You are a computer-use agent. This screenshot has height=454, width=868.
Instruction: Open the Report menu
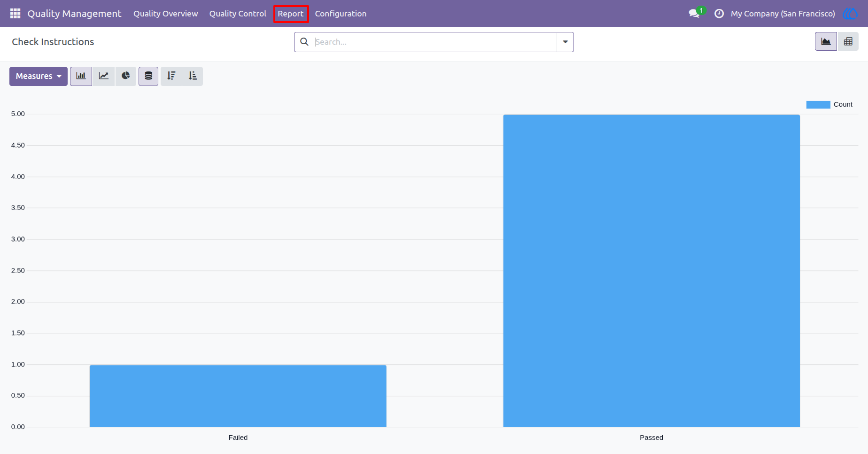click(290, 14)
